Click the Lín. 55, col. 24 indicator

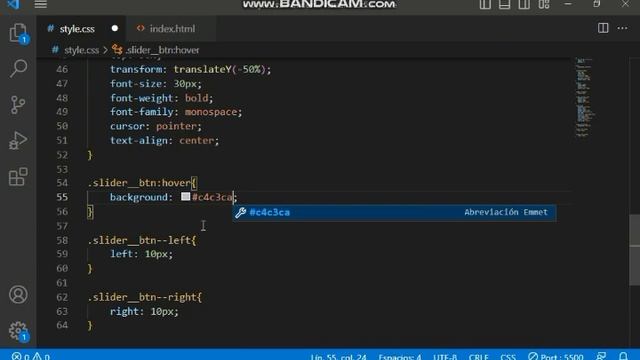point(338,356)
